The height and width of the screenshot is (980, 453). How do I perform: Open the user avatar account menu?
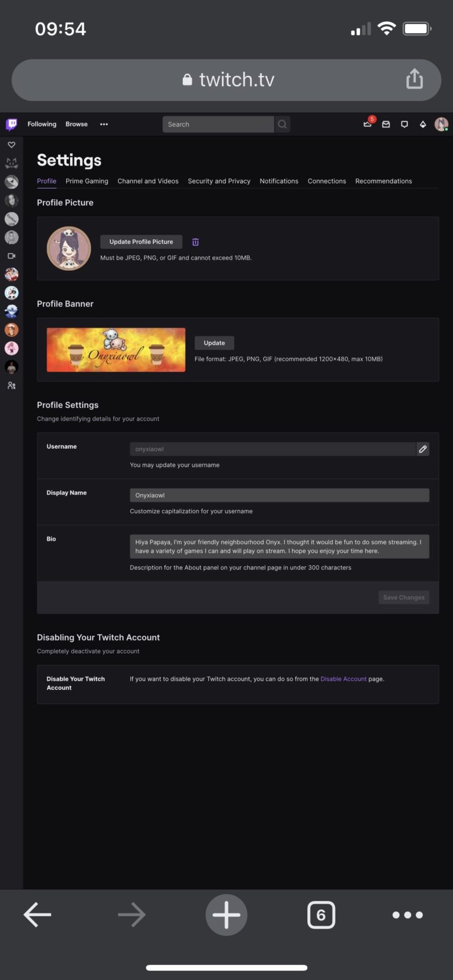(x=441, y=124)
